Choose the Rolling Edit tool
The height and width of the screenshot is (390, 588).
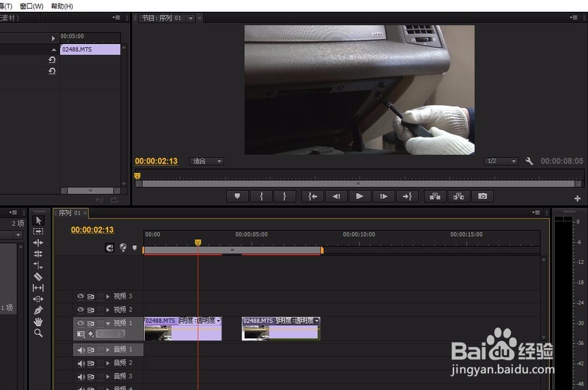(38, 254)
